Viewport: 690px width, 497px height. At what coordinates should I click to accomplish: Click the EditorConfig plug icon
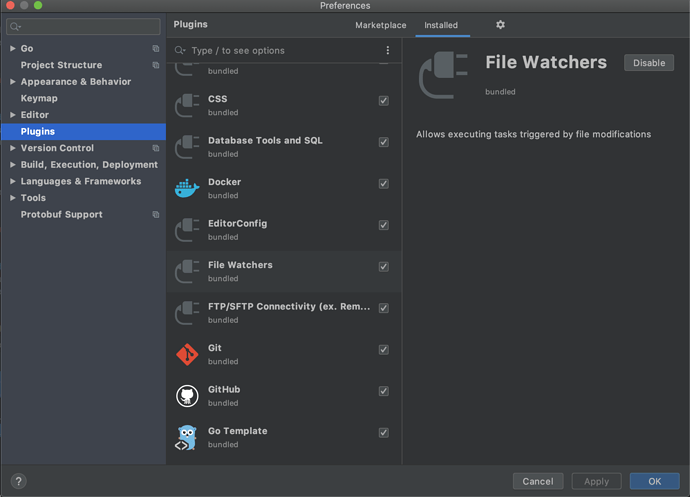(187, 230)
